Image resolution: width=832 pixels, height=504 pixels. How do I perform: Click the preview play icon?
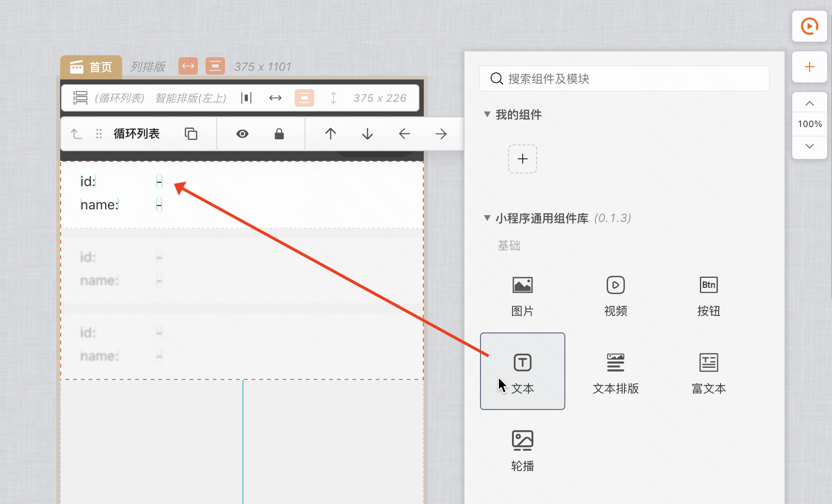point(809,26)
